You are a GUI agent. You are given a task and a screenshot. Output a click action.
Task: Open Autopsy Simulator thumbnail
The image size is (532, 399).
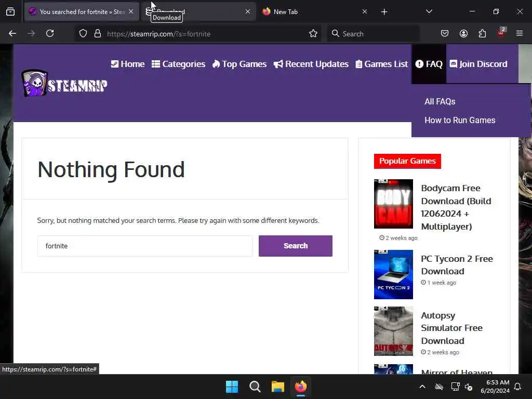[393, 331]
